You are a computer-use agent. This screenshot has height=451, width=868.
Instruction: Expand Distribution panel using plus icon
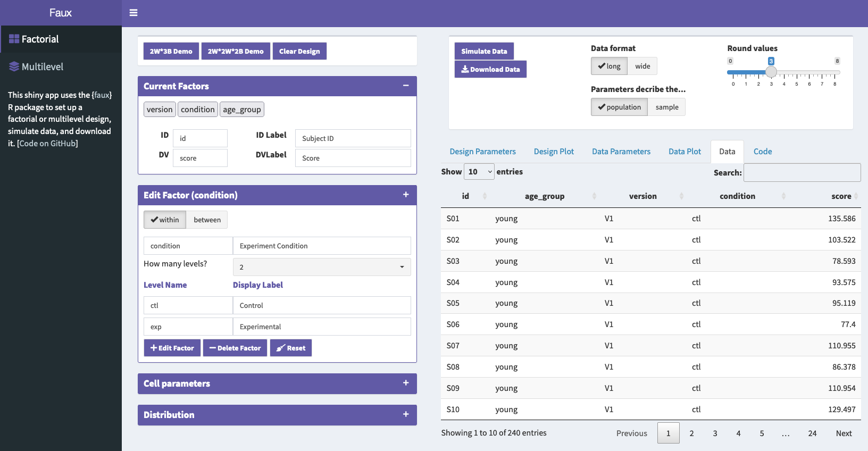pyautogui.click(x=406, y=414)
